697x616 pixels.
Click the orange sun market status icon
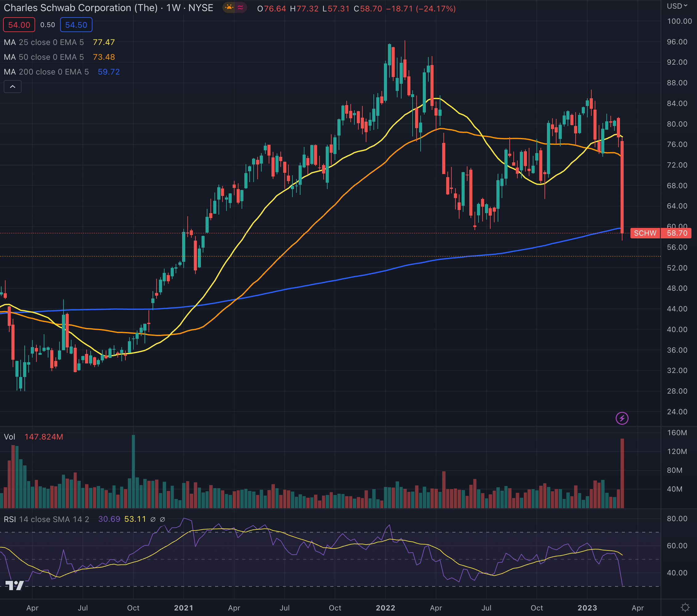point(229,7)
